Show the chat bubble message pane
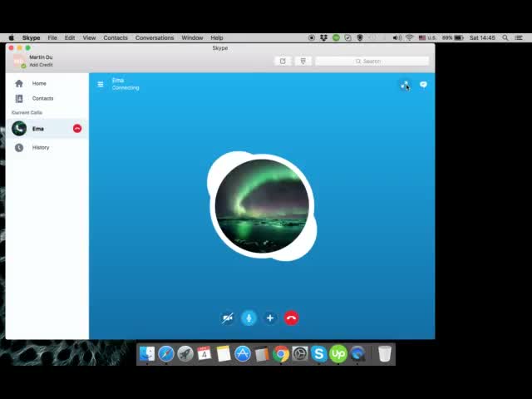532x399 pixels. (423, 85)
